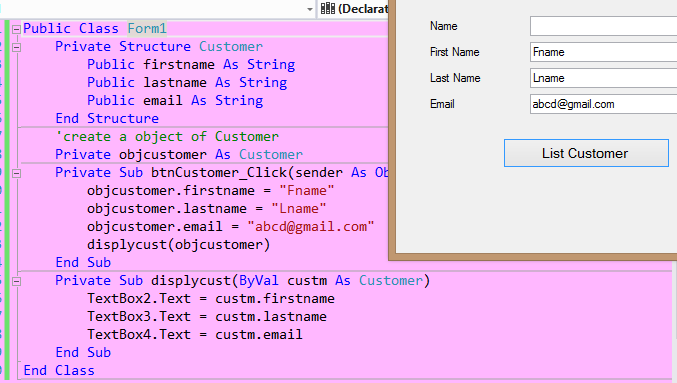The height and width of the screenshot is (383, 677).
Task: Click the First Name field containing Fname
Action: (x=603, y=52)
